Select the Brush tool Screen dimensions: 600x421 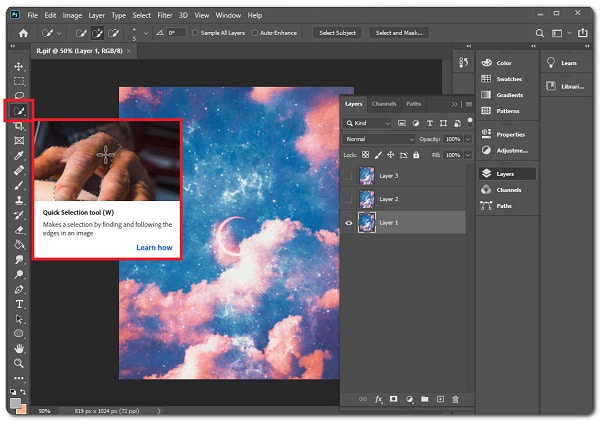point(19,185)
